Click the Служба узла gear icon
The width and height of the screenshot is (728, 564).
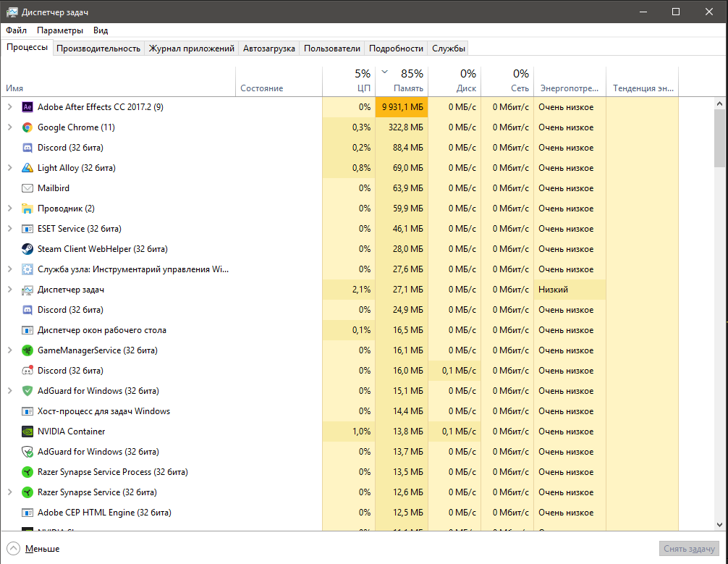click(x=27, y=269)
